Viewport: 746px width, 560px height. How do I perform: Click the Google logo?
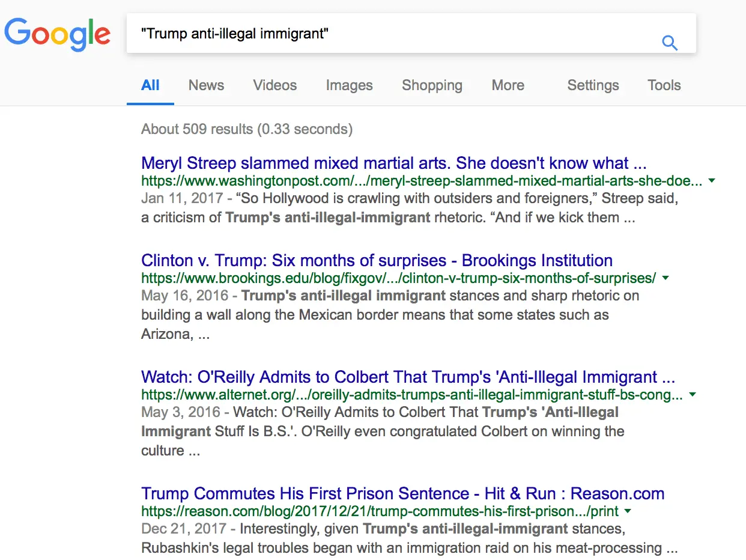click(x=58, y=34)
